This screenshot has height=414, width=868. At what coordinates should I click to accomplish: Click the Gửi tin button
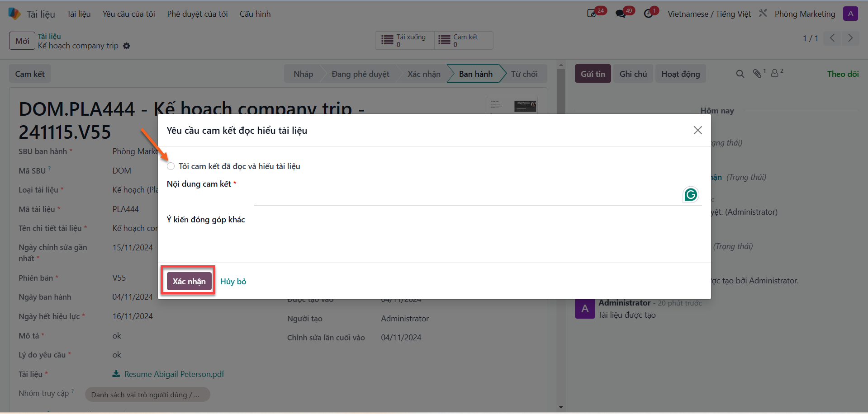click(x=593, y=74)
